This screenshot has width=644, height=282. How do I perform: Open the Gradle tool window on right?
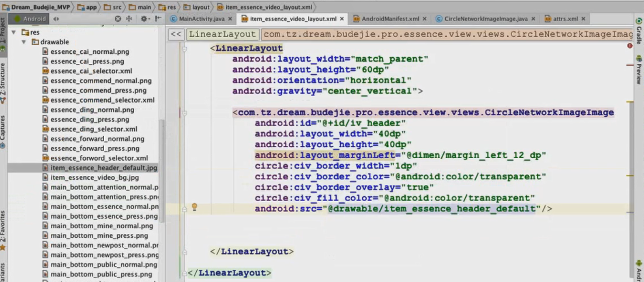(x=639, y=31)
